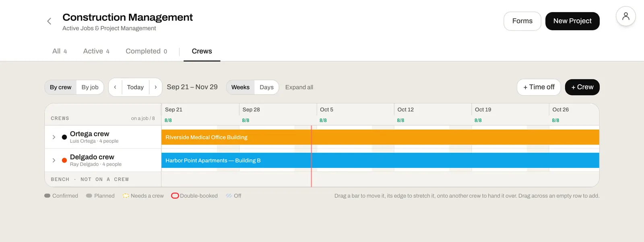Open the Active jobs tab
Image resolution: width=644 pixels, height=242 pixels.
coord(96,51)
